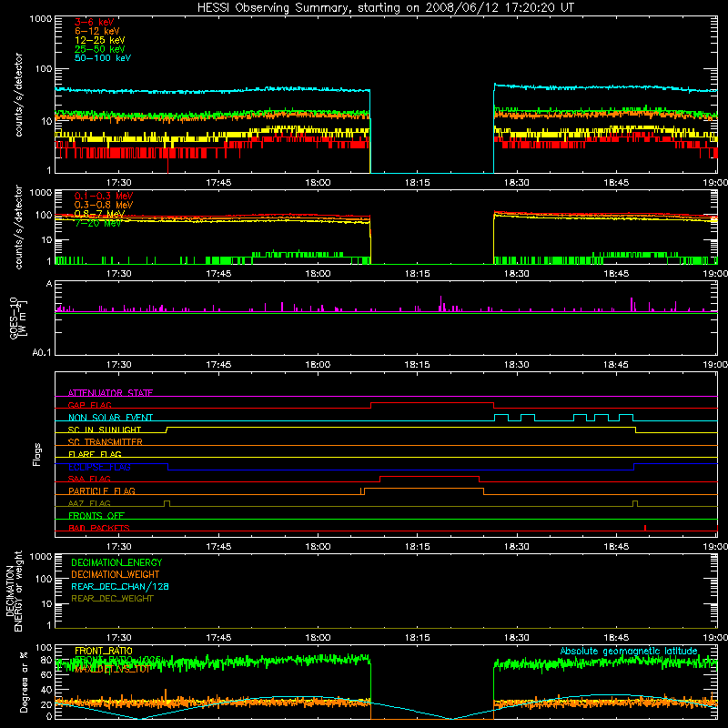Select the orange 6-12 keV legend label
This screenshot has height=728, width=728.
tap(97, 31)
